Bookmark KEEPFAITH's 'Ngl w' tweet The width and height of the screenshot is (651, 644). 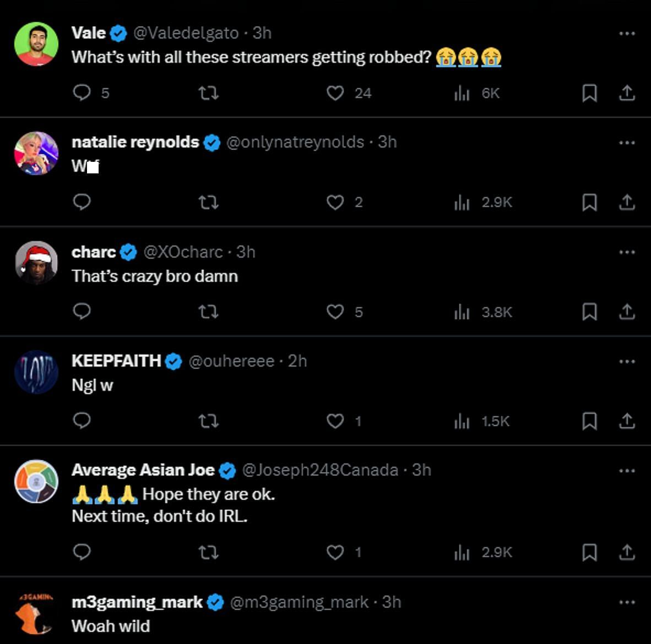(589, 422)
